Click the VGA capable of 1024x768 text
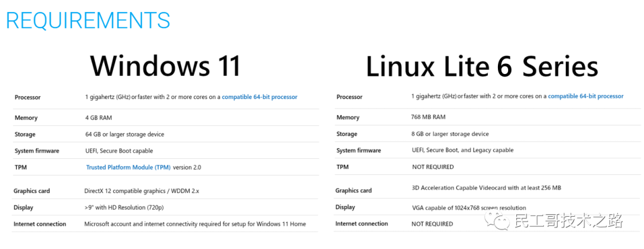This screenshot has width=644, height=249. (x=460, y=208)
